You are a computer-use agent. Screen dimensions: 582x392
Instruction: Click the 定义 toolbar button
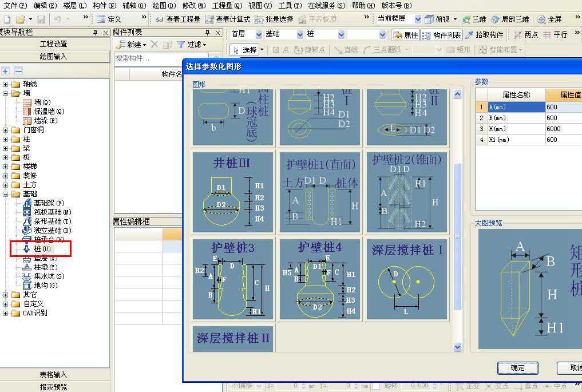(x=109, y=19)
